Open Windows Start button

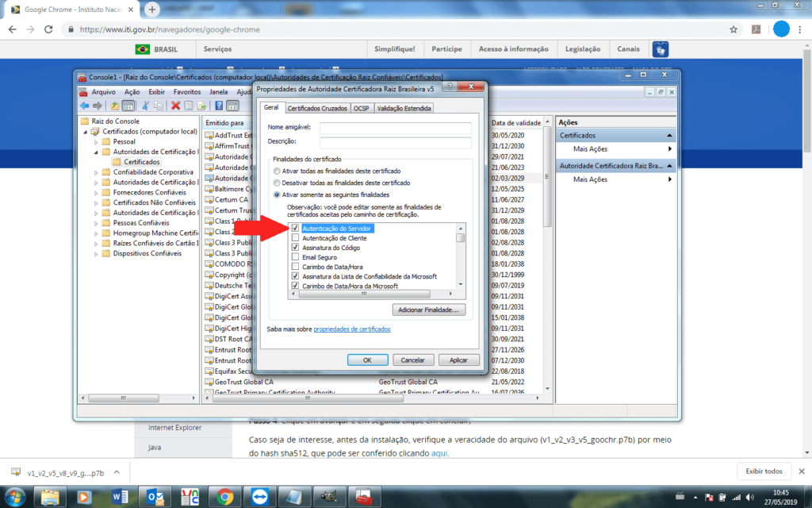pos(14,497)
